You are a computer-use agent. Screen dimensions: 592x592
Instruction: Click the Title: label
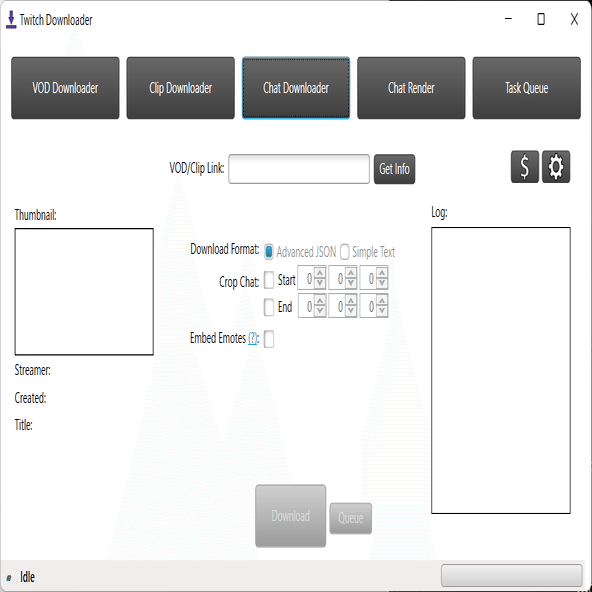click(23, 425)
